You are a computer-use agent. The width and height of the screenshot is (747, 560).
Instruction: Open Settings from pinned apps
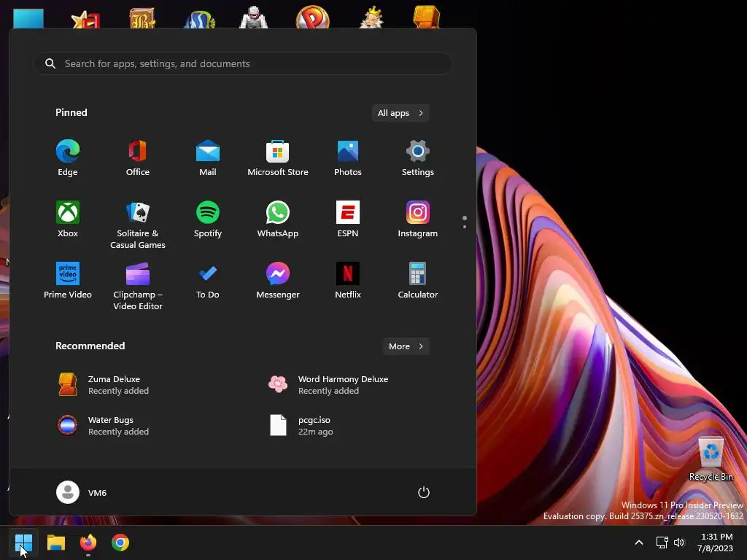(x=418, y=158)
